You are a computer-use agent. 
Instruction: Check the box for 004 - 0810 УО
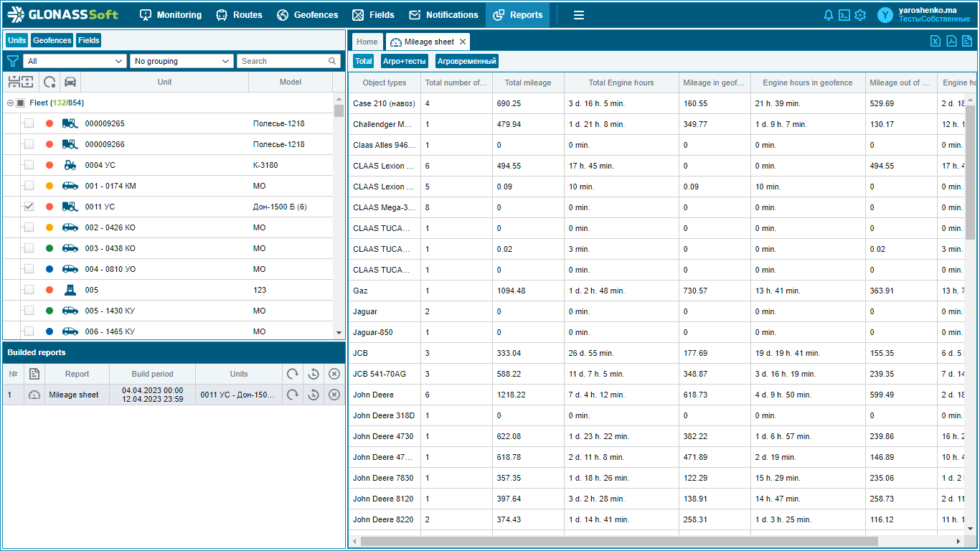pyautogui.click(x=29, y=269)
